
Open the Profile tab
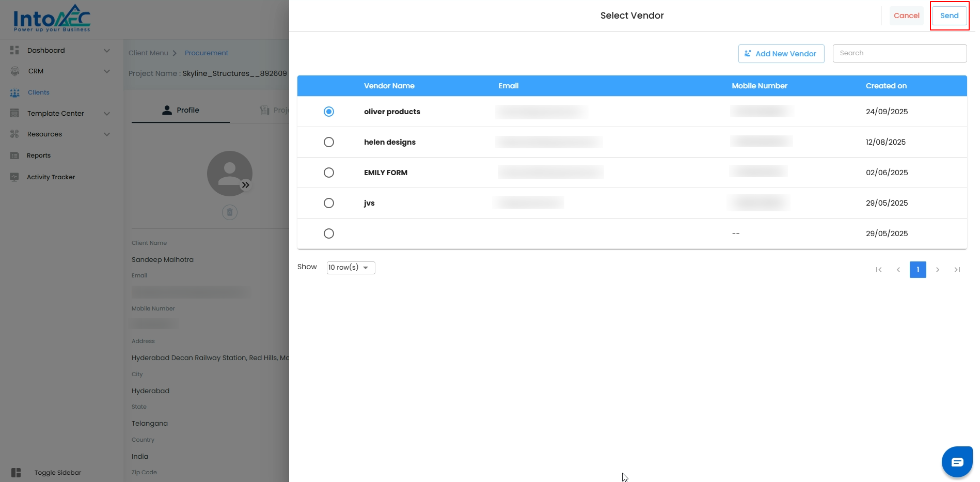pos(181,110)
